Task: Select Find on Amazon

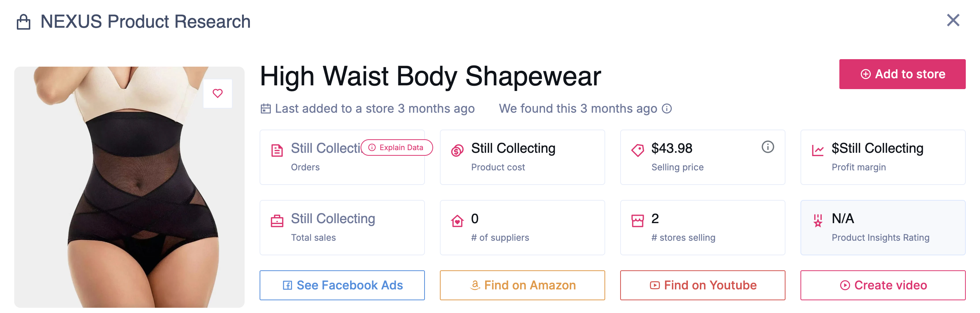Action: [x=522, y=285]
